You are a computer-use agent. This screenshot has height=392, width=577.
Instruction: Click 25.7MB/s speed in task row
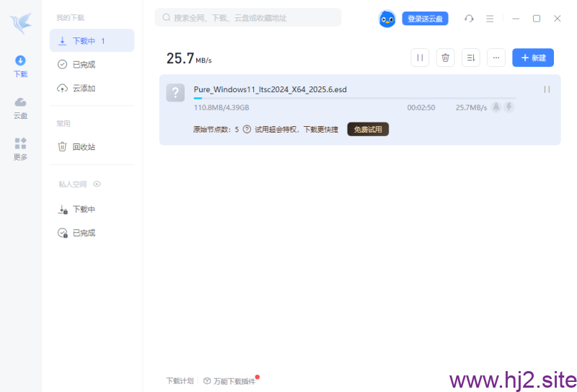(x=471, y=108)
